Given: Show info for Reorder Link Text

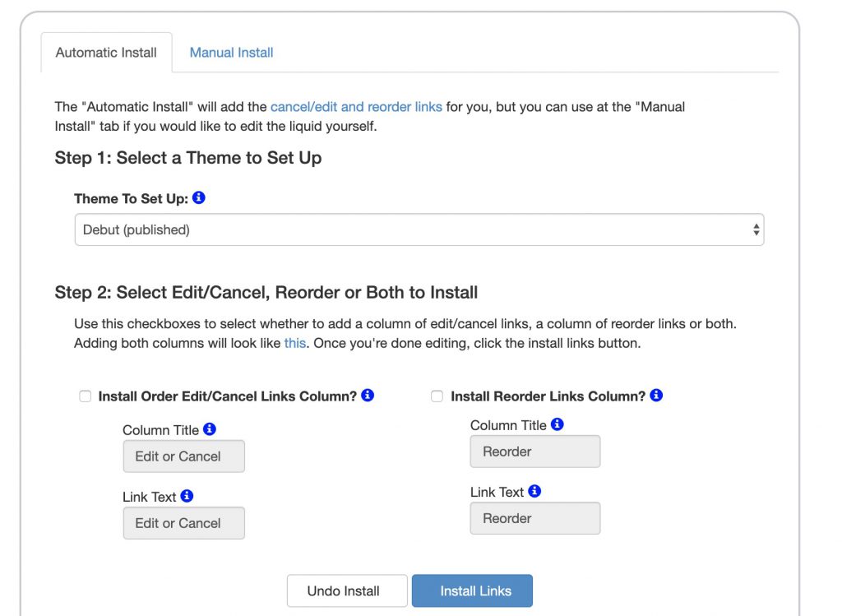Looking at the screenshot, I should point(534,491).
